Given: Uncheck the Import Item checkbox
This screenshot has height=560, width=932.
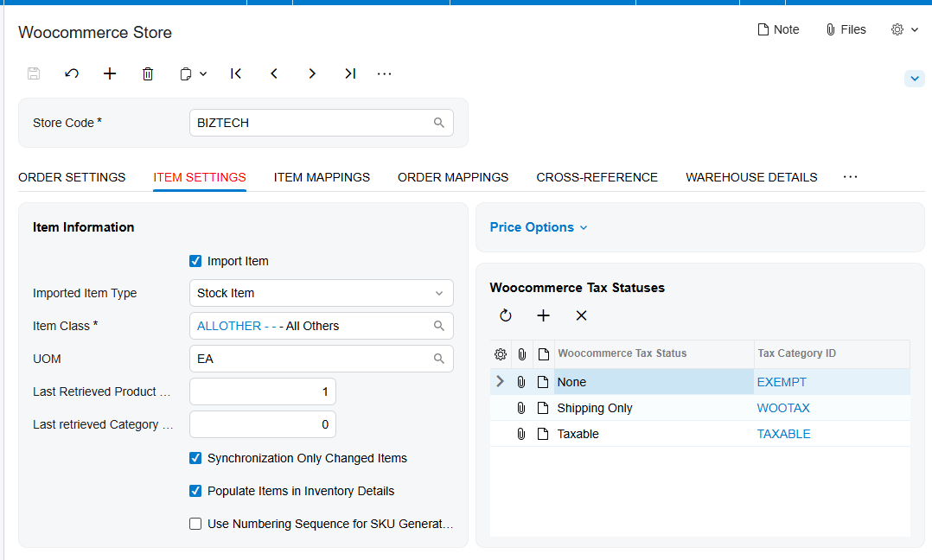Looking at the screenshot, I should [195, 261].
